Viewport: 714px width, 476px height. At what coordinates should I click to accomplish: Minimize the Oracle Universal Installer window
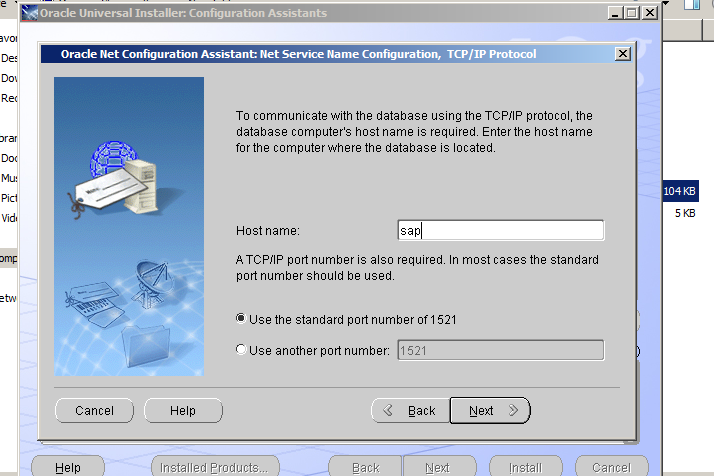615,13
